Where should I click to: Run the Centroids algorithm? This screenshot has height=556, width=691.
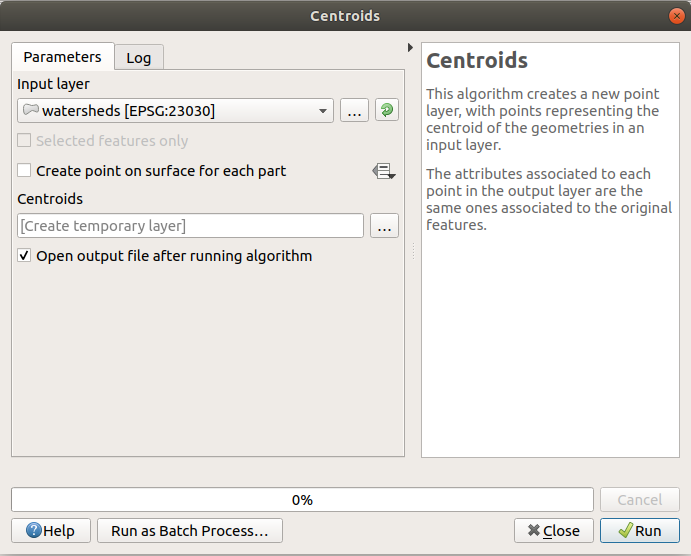tap(639, 531)
